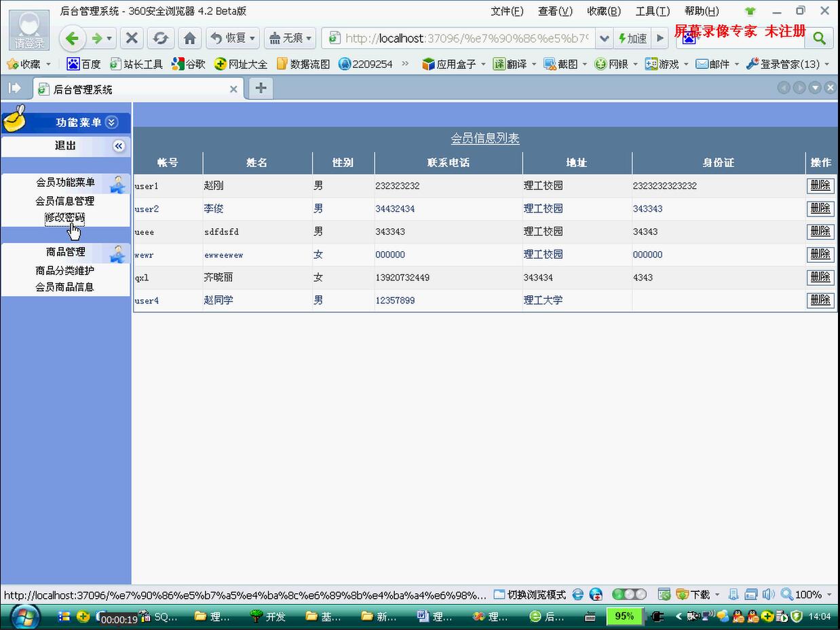The width and height of the screenshot is (840, 630).
Task: Open the 工具(T) menu
Action: [x=653, y=11]
